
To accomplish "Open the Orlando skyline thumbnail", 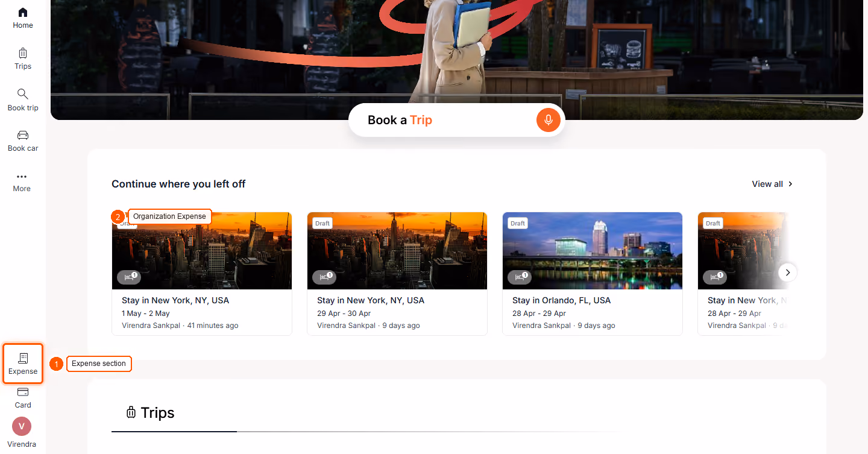I will click(x=593, y=251).
